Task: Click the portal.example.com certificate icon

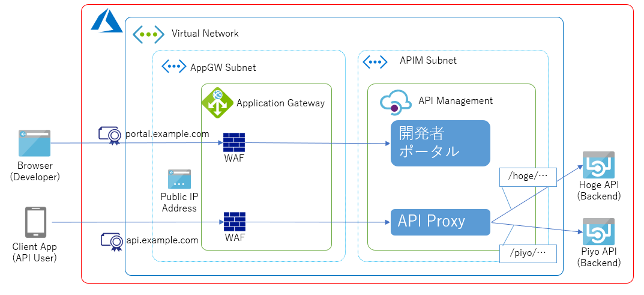Action: click(111, 136)
